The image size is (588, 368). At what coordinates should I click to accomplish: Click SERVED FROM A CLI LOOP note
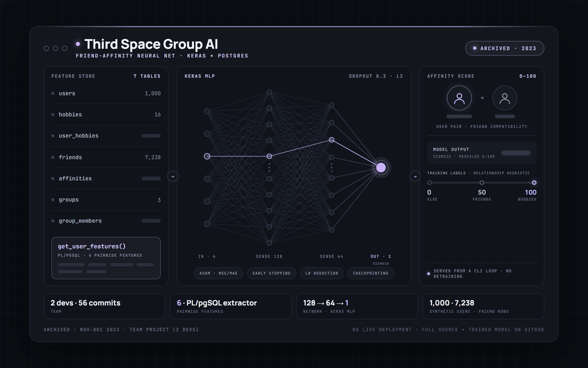[x=472, y=274]
